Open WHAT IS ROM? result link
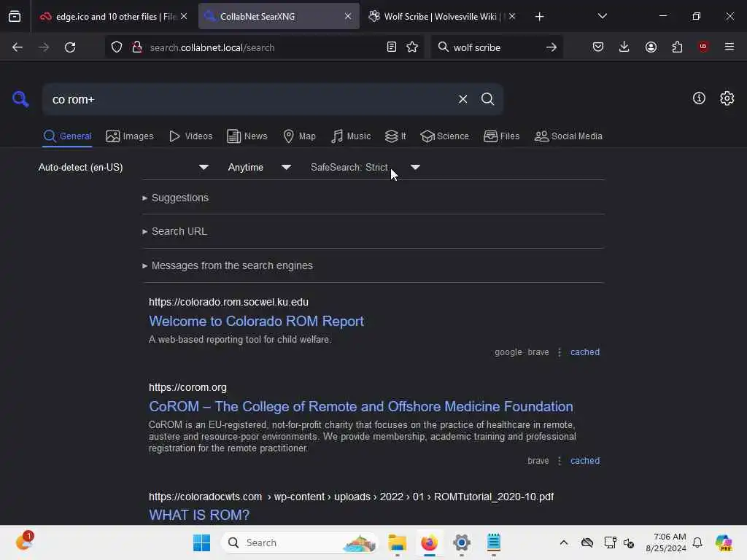 click(x=199, y=515)
